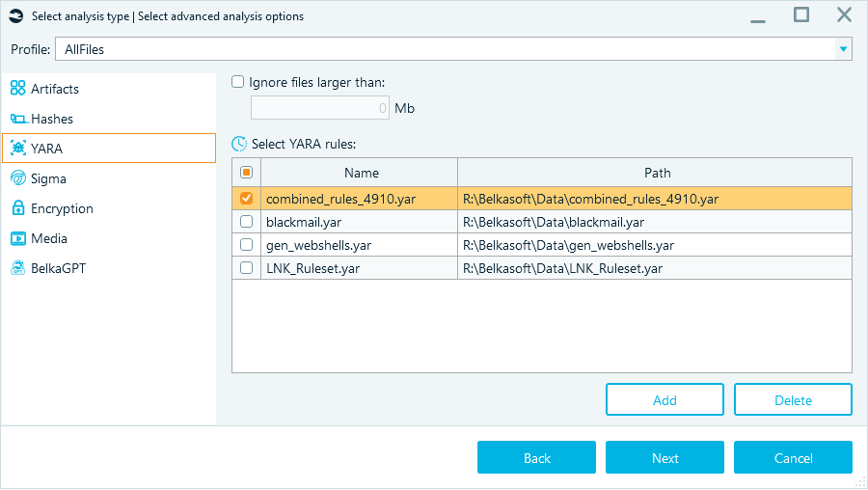The width and height of the screenshot is (868, 490).
Task: Click the Delete button
Action: click(x=793, y=399)
